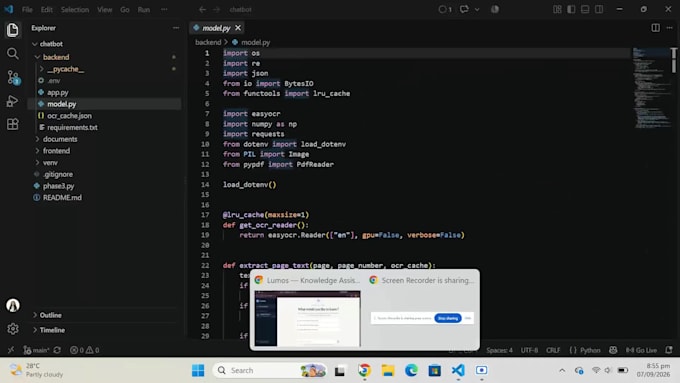This screenshot has width=680, height=383.
Task: Open the Go menu
Action: (x=124, y=9)
